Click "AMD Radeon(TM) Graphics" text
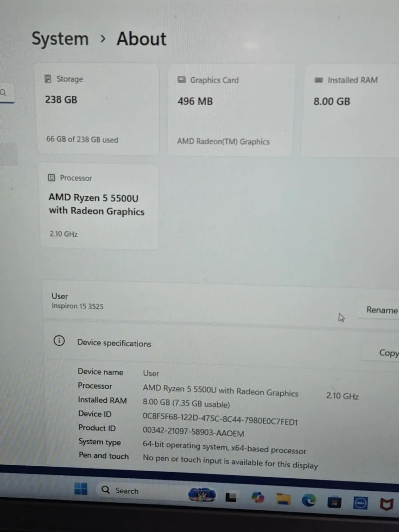The height and width of the screenshot is (532, 399). [223, 141]
